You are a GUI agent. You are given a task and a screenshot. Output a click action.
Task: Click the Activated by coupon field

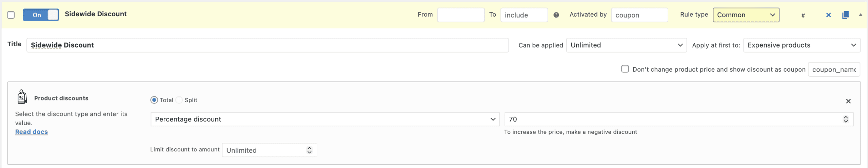pos(639,15)
